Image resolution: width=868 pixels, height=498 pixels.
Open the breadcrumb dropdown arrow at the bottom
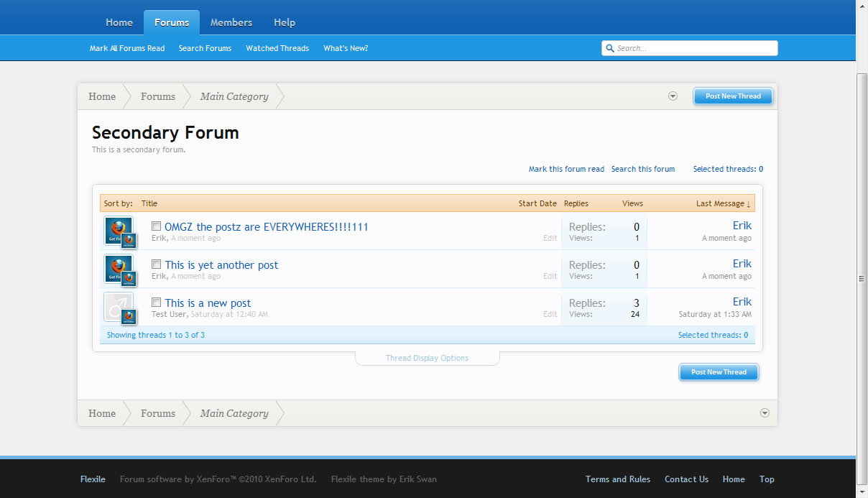click(x=765, y=413)
